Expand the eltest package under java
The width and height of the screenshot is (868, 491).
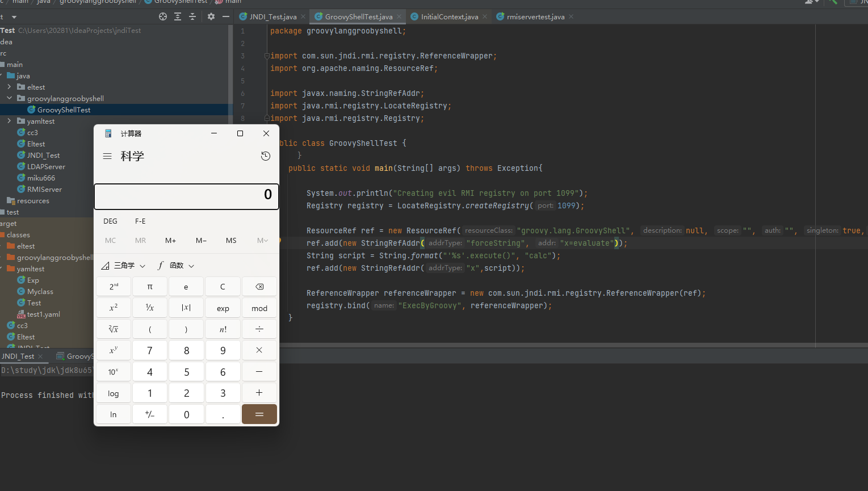click(x=9, y=87)
